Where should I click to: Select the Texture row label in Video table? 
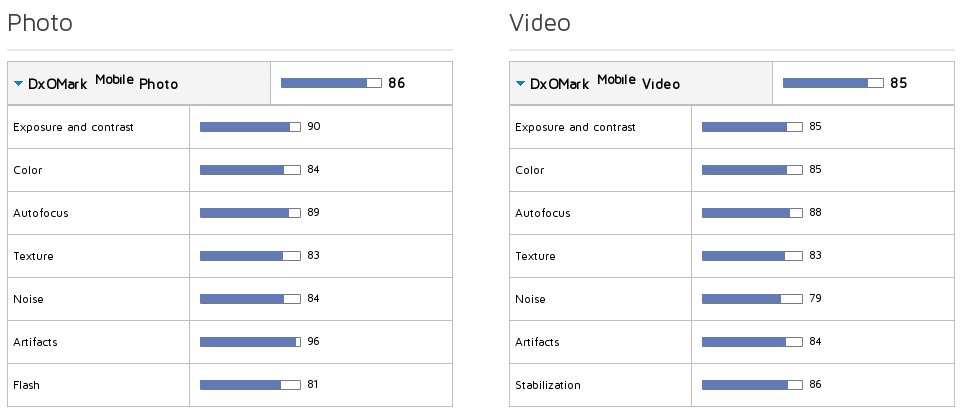535,256
